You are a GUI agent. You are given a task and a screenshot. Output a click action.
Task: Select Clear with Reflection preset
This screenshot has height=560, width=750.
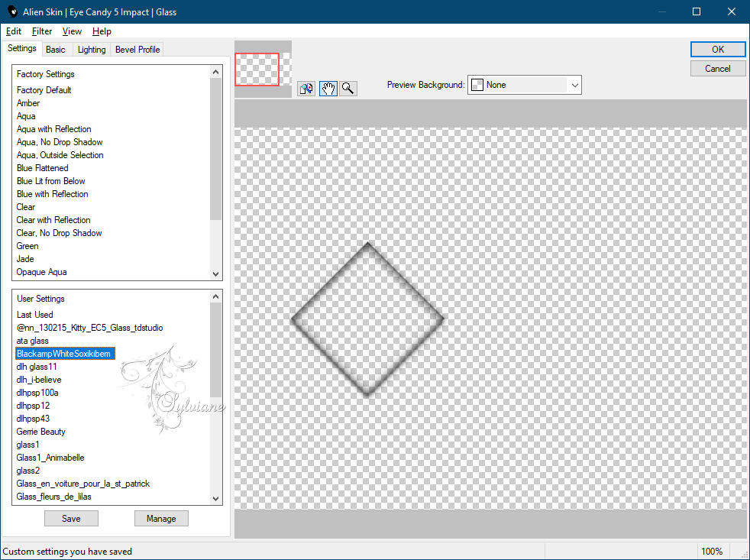pyautogui.click(x=53, y=219)
